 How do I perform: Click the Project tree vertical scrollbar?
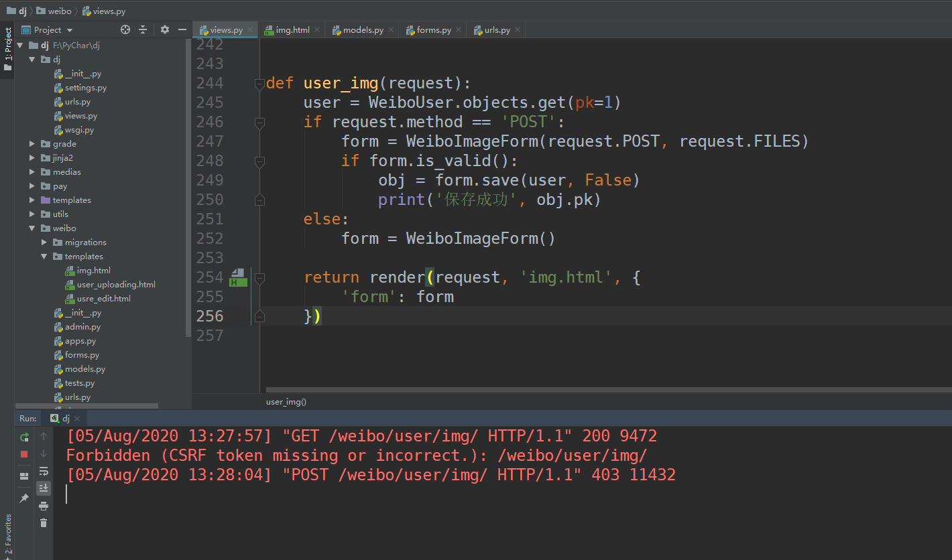(x=188, y=187)
